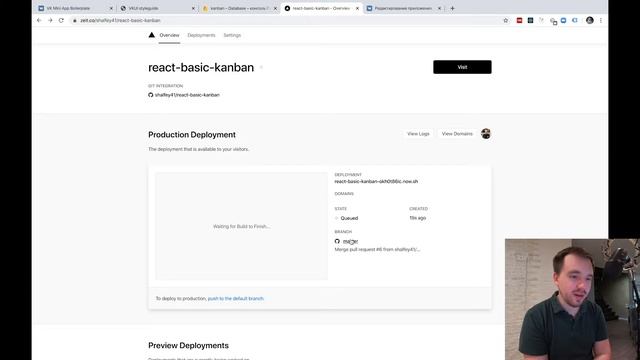
Task: Click the Waiting for Build preview thumbnail
Action: pyautogui.click(x=241, y=226)
